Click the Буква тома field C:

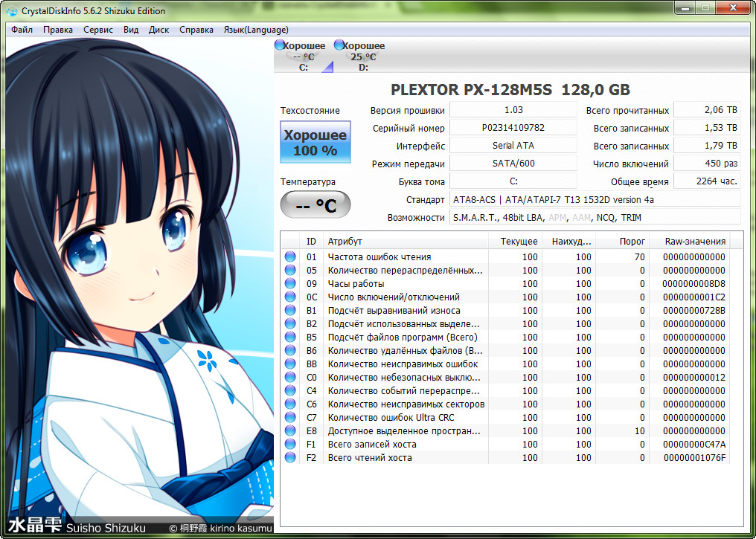pos(513,181)
